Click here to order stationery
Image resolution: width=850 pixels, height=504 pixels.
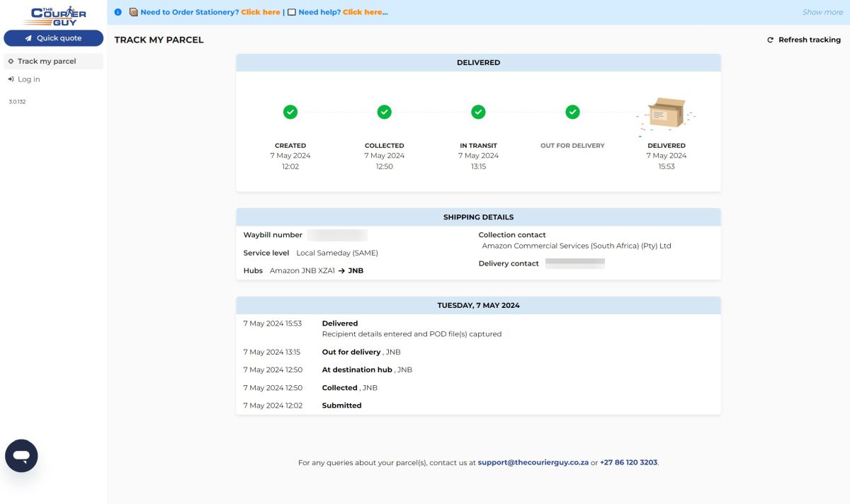tap(261, 12)
